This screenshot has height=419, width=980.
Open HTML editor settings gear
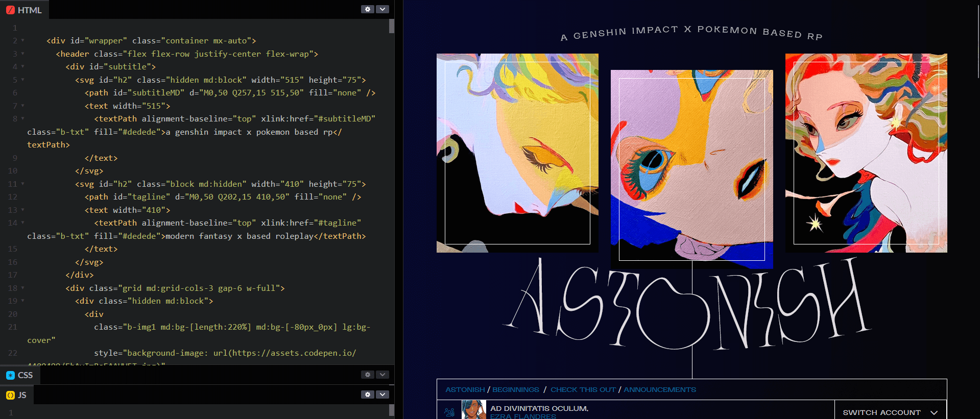click(x=368, y=9)
